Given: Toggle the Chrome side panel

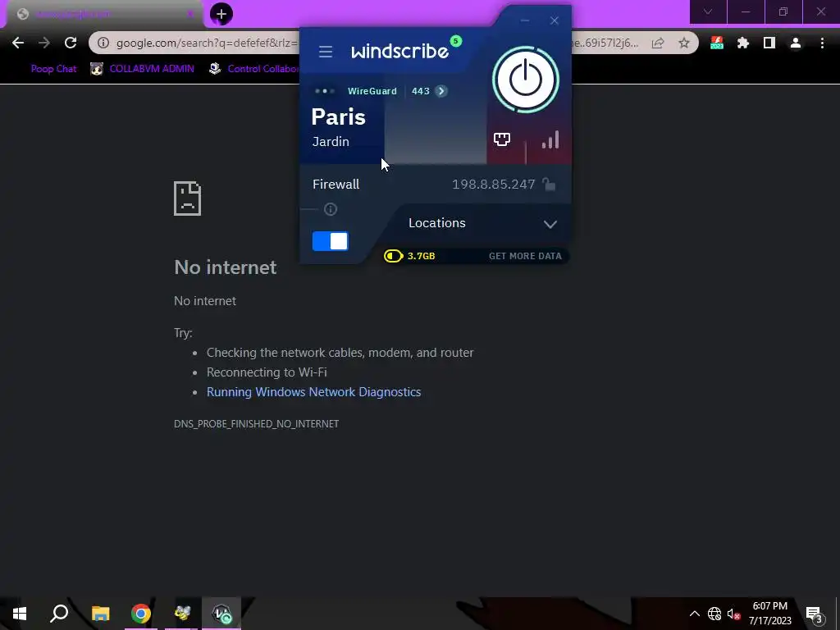Looking at the screenshot, I should [x=769, y=43].
